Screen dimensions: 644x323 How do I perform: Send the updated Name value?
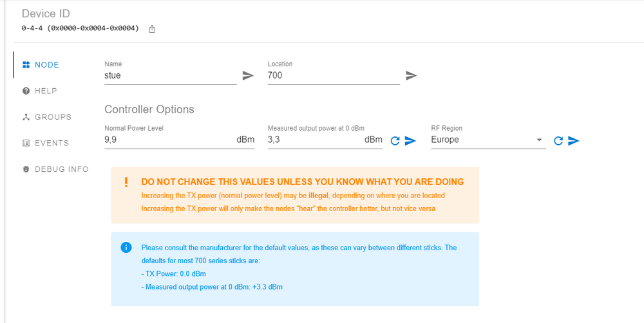pyautogui.click(x=248, y=75)
